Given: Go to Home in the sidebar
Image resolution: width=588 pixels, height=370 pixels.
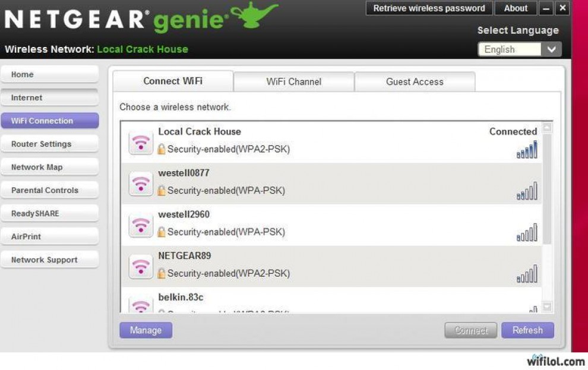Looking at the screenshot, I should click(50, 74).
